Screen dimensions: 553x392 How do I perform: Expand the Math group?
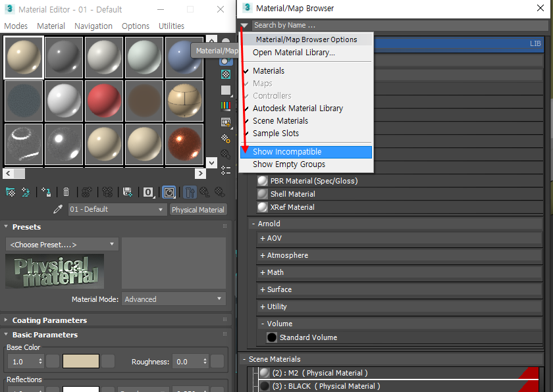pyautogui.click(x=263, y=272)
